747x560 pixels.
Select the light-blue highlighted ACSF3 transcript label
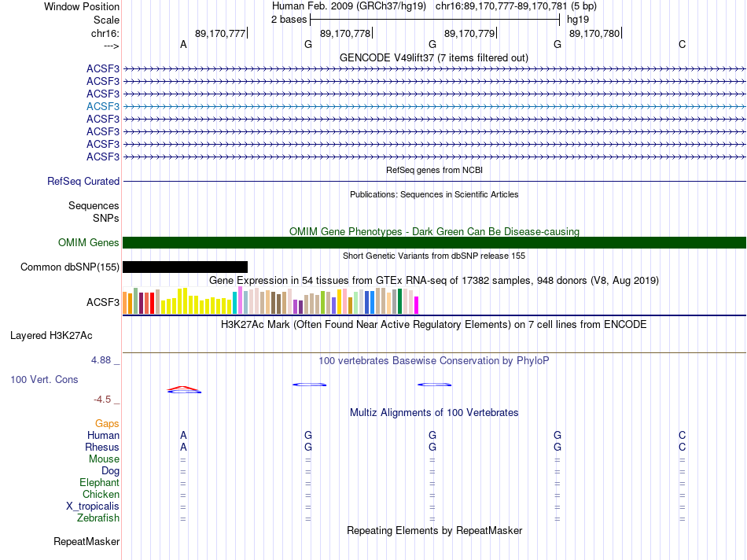pyautogui.click(x=103, y=106)
